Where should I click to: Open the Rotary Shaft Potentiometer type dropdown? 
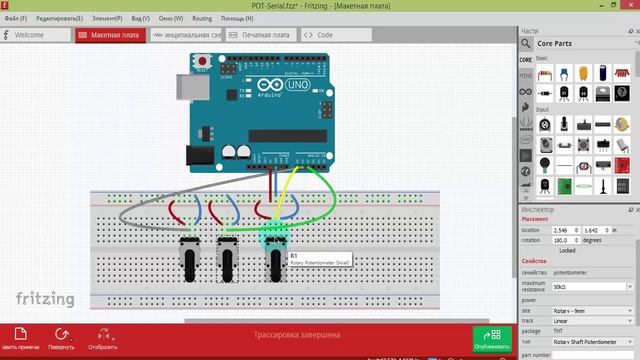pyautogui.click(x=592, y=342)
